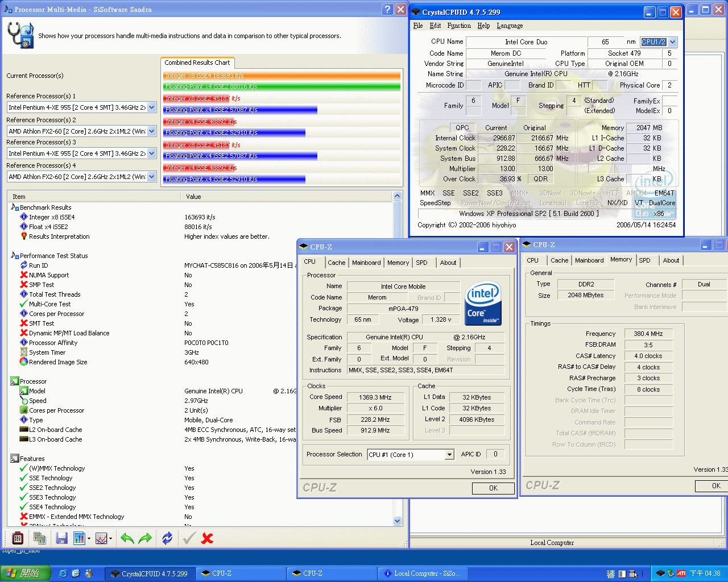Open the Edit menu in CrystalCPUID
This screenshot has height=582, width=728.
point(436,26)
